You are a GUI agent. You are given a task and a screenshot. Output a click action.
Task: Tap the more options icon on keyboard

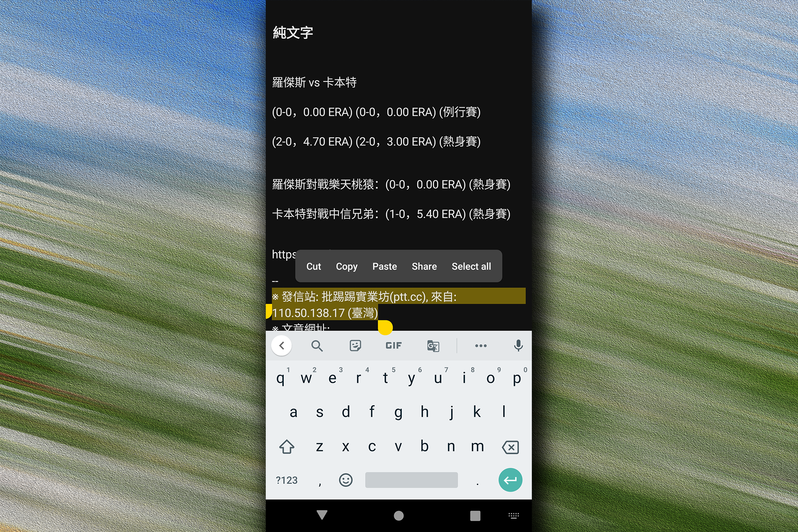(x=479, y=346)
